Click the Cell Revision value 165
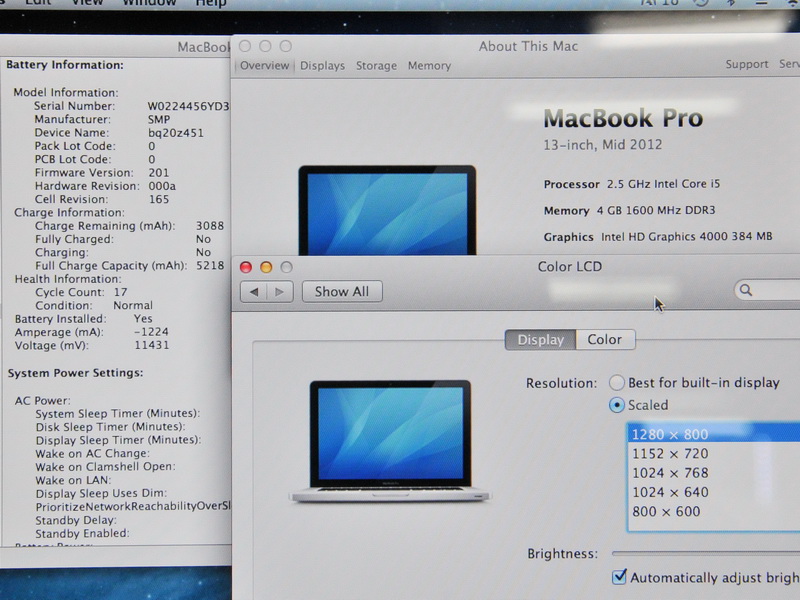This screenshot has height=600, width=800. pyautogui.click(x=159, y=199)
